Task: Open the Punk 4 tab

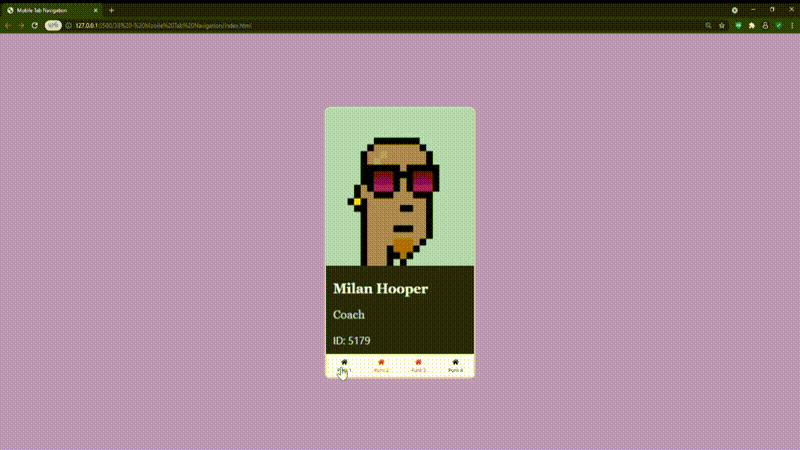Action: coord(456,366)
